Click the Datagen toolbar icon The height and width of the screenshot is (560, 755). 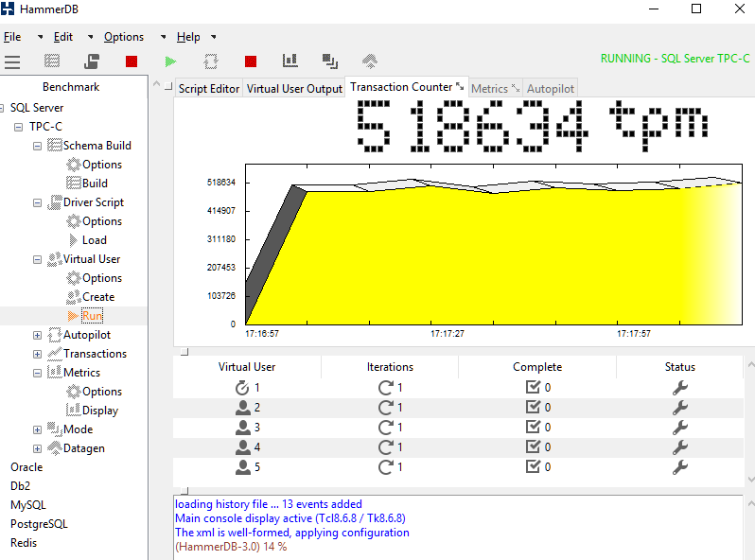[370, 61]
